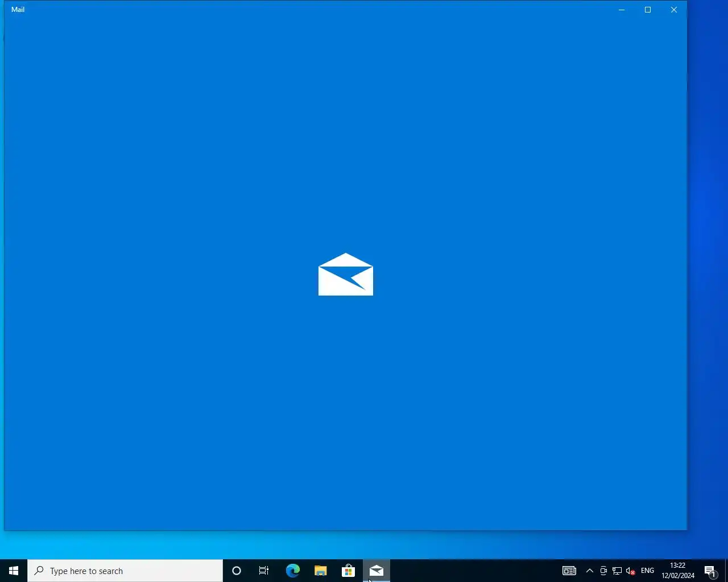This screenshot has width=728, height=582.
Task: Click the Meet Now tray icon
Action: [x=603, y=571]
